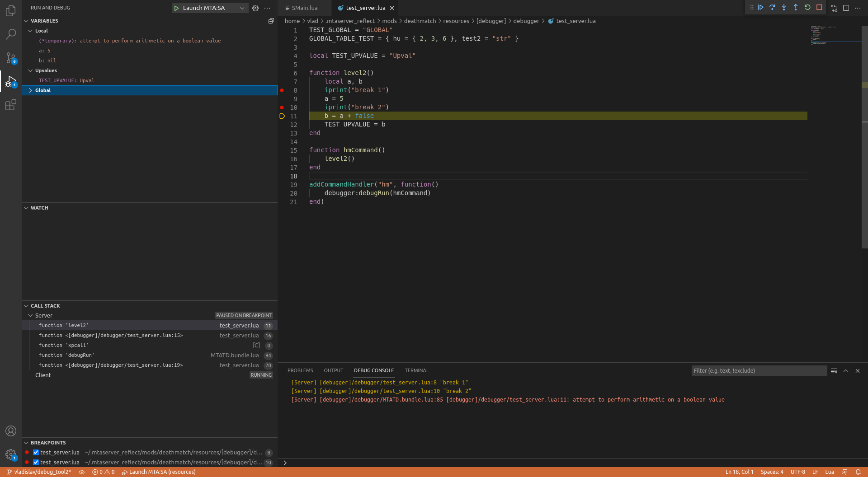This screenshot has height=477, width=868.
Task: Open the Source Control view
Action: tap(11, 58)
